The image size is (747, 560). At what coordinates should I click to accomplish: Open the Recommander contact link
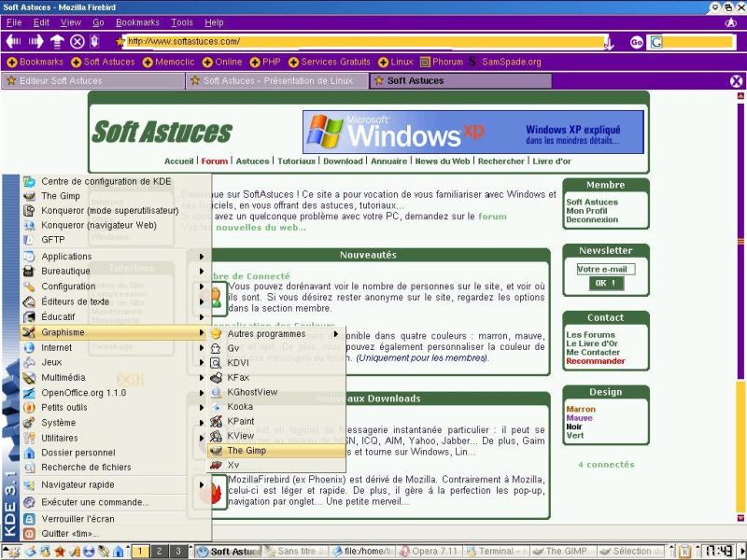point(596,361)
